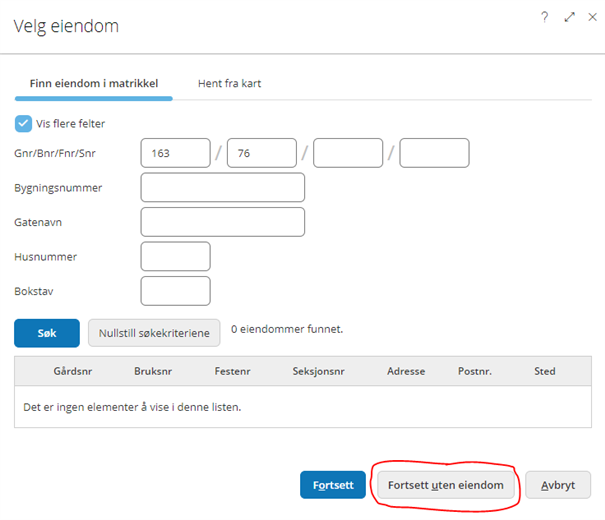This screenshot has width=605, height=520.
Task: Cancel with the Avbryt button
Action: 558,485
